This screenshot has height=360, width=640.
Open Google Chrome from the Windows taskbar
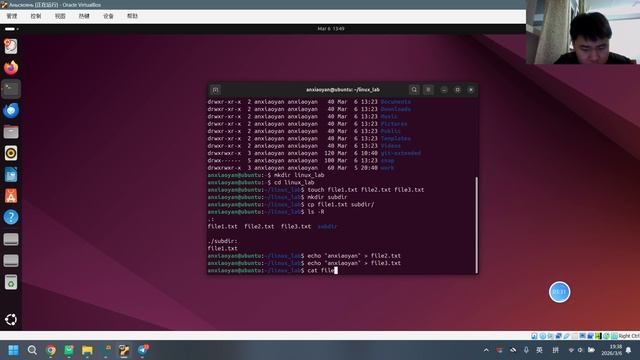51,350
